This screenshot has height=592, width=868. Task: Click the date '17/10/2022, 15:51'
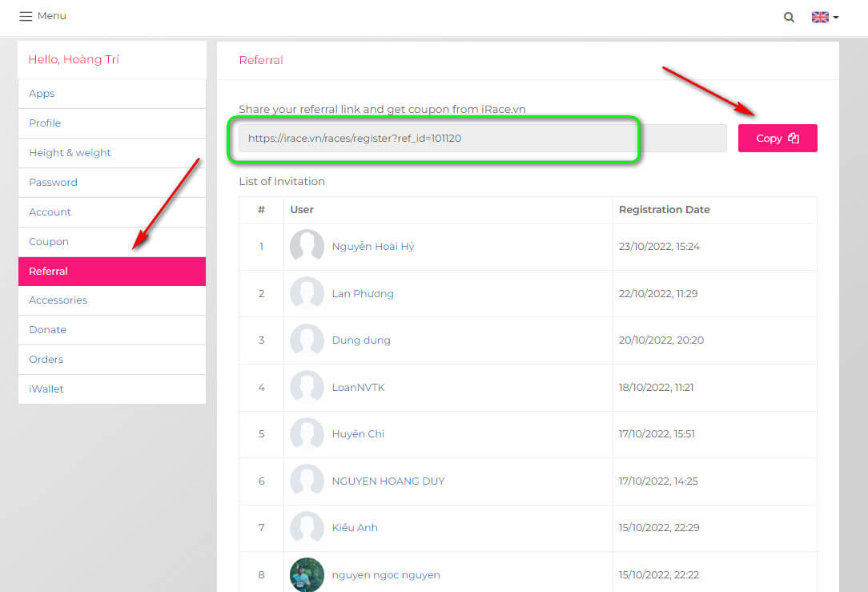point(657,433)
